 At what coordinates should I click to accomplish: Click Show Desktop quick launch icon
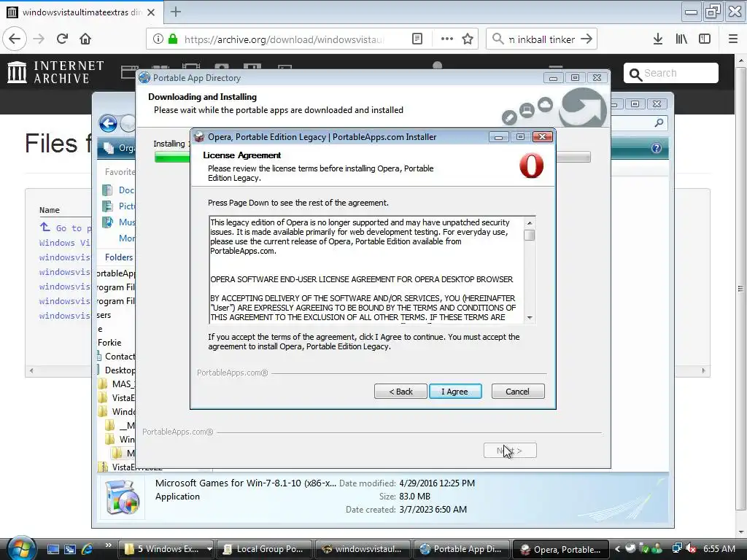53,549
